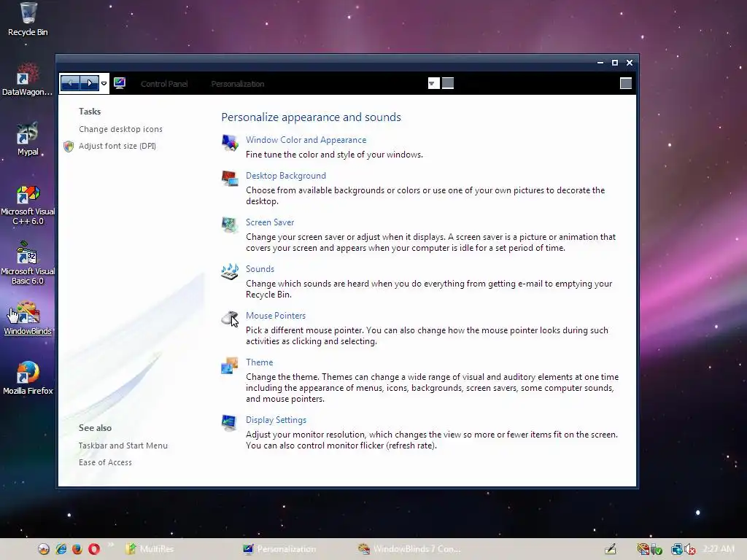The height and width of the screenshot is (560, 747).
Task: Open Mouse Pointers settings link
Action: point(275,316)
